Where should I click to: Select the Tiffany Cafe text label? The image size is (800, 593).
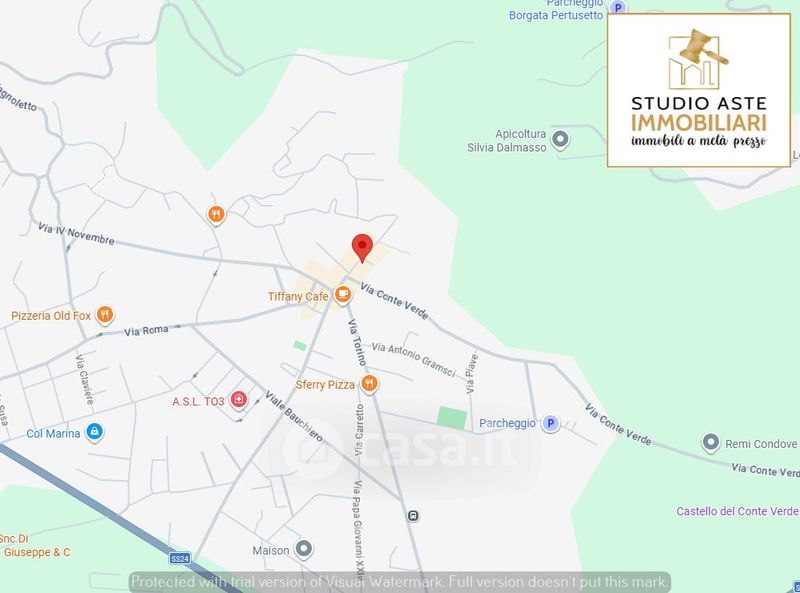(298, 297)
